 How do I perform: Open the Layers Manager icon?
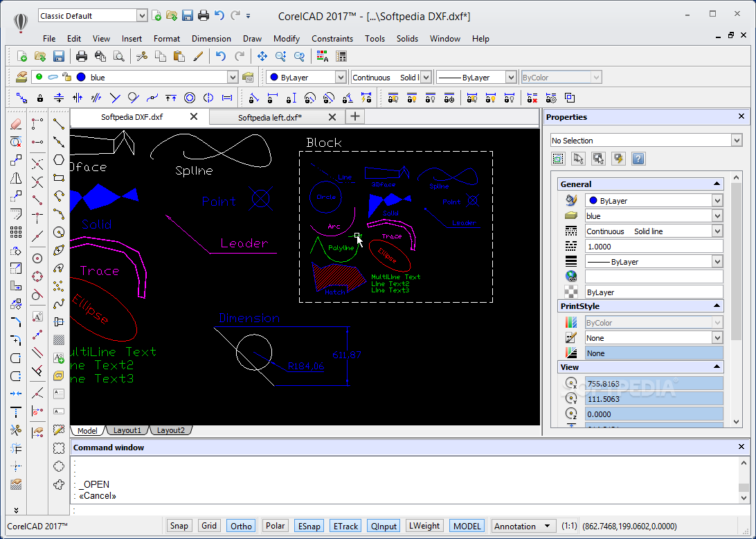click(x=21, y=77)
